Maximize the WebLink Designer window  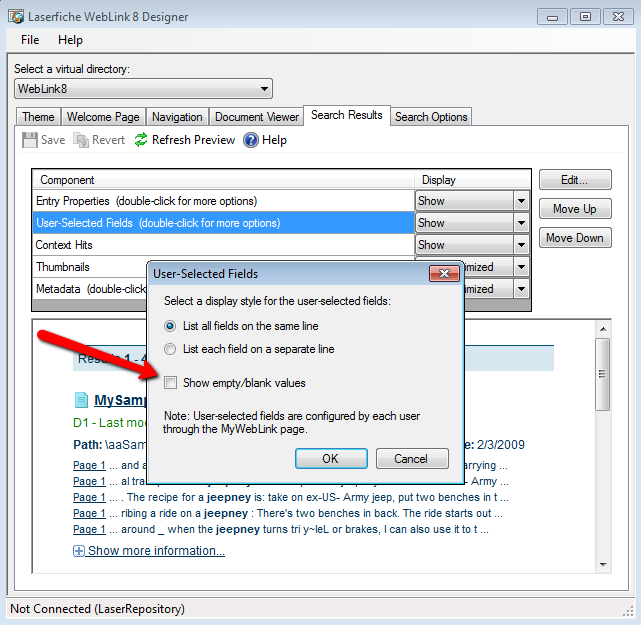point(585,17)
